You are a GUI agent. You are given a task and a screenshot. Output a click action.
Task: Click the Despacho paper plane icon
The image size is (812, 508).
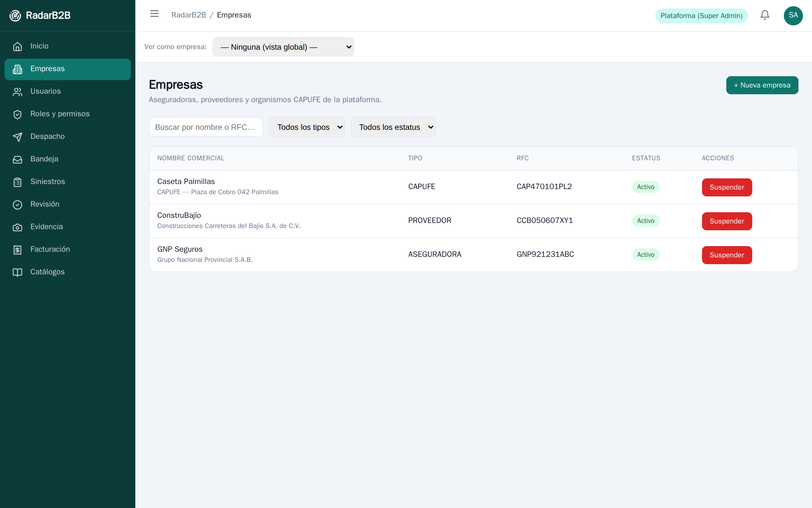pyautogui.click(x=17, y=137)
